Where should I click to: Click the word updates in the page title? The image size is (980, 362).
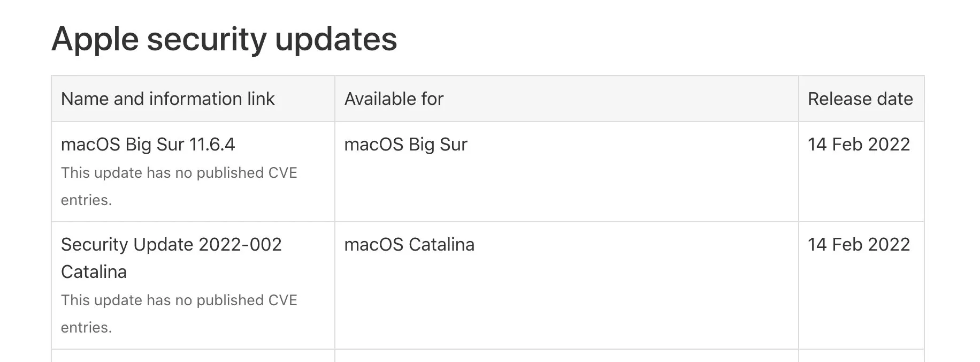point(336,40)
